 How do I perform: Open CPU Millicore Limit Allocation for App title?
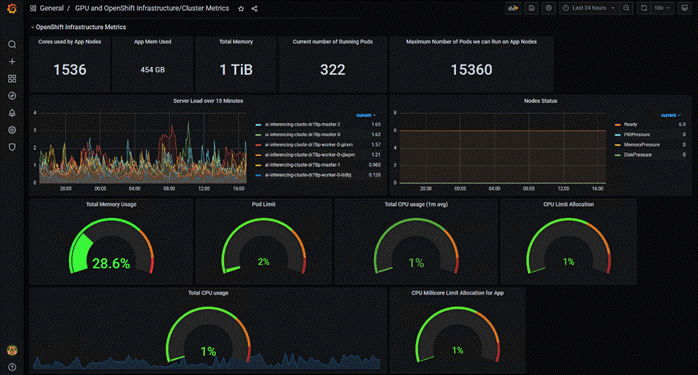458,293
